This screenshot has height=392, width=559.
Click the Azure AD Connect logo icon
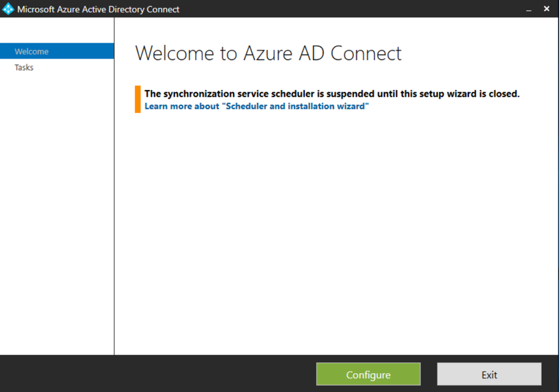pos(8,9)
